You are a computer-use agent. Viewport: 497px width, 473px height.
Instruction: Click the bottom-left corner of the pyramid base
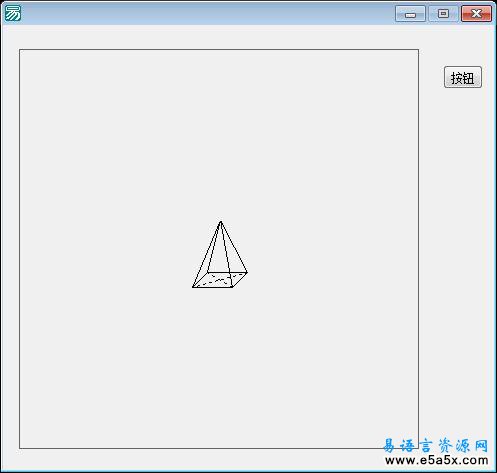tap(193, 287)
